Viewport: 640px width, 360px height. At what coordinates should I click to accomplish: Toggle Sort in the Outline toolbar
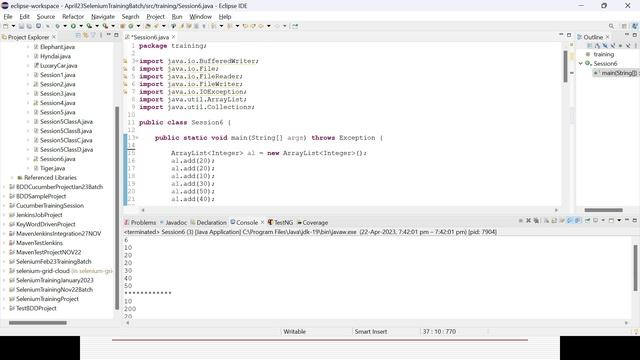point(597,46)
